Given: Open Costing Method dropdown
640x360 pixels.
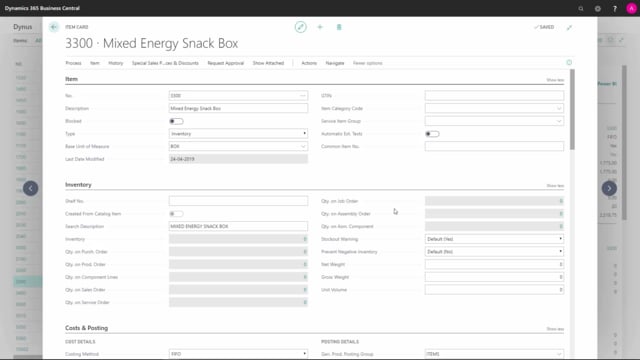Looking at the screenshot, I should (x=238, y=354).
